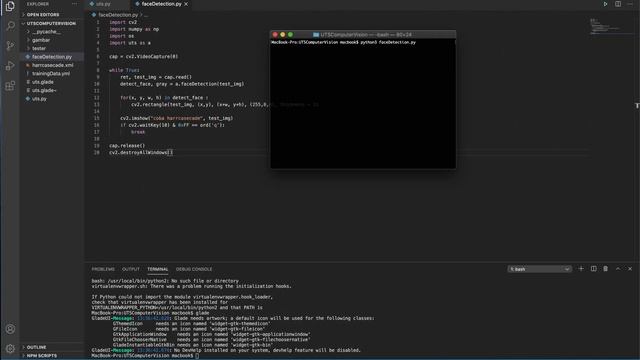
Task: Click line 'cap = cv2.VideoCapture(0)'
Action: [143, 57]
